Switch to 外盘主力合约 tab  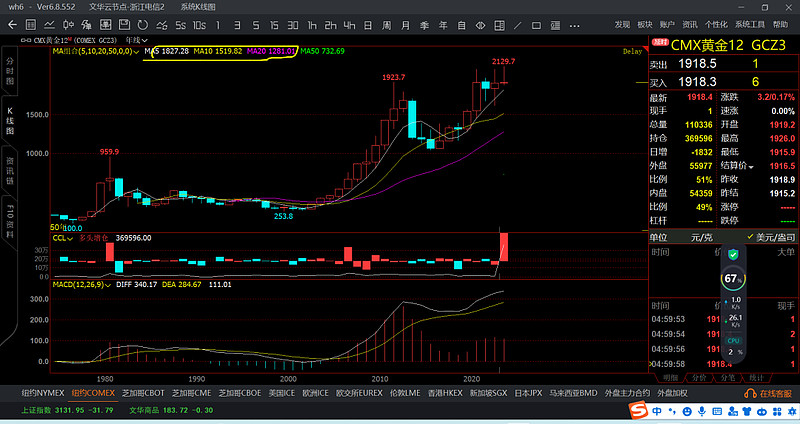pos(627,393)
